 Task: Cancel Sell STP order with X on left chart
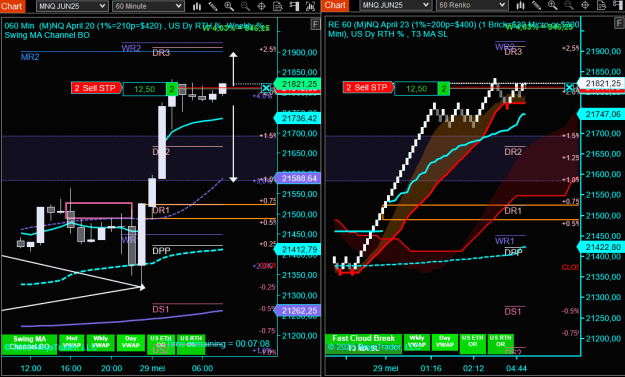point(266,88)
